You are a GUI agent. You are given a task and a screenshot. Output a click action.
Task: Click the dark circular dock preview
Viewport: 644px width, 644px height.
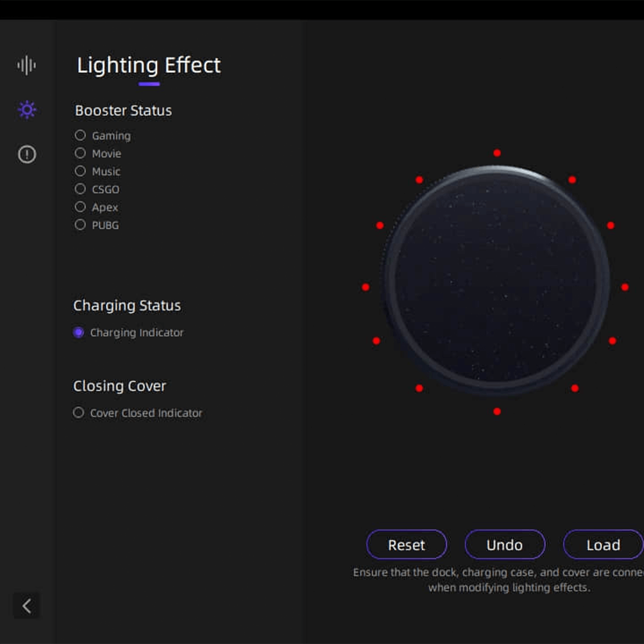click(x=496, y=281)
